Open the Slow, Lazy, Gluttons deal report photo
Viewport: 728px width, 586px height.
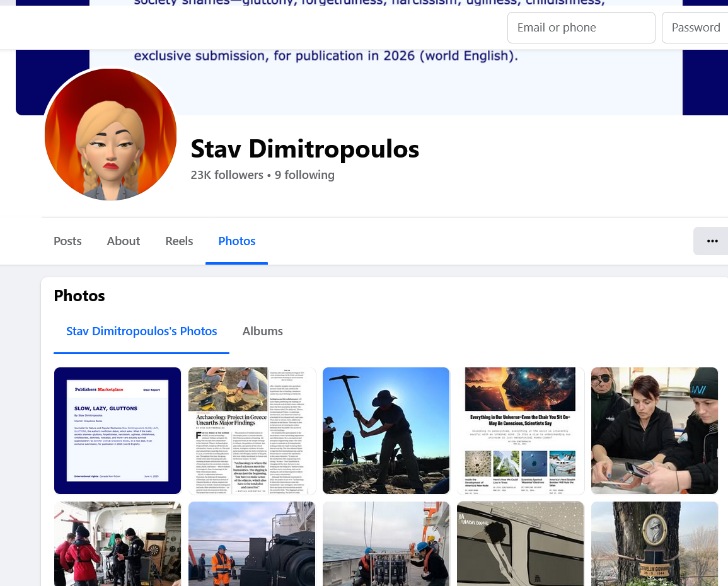click(117, 430)
